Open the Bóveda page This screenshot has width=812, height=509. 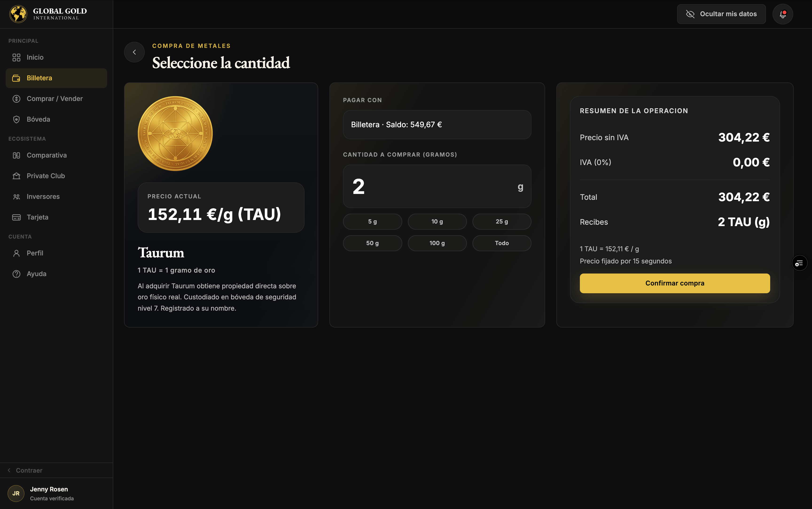click(x=56, y=120)
